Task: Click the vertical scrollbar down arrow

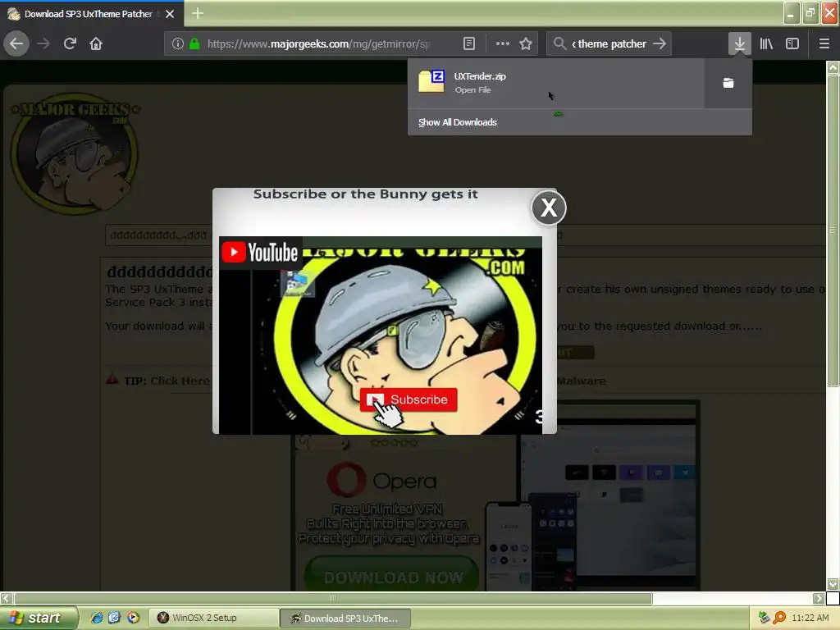Action: pyautogui.click(x=833, y=584)
